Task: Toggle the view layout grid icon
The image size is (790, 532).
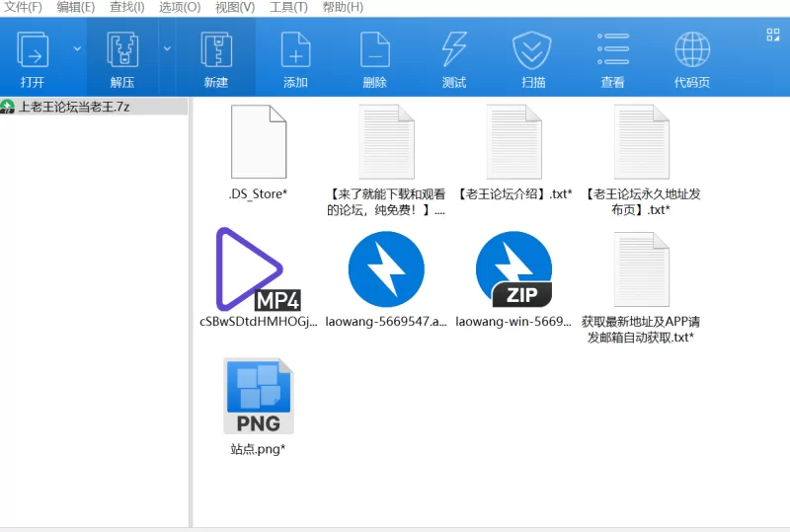Action: point(773,35)
